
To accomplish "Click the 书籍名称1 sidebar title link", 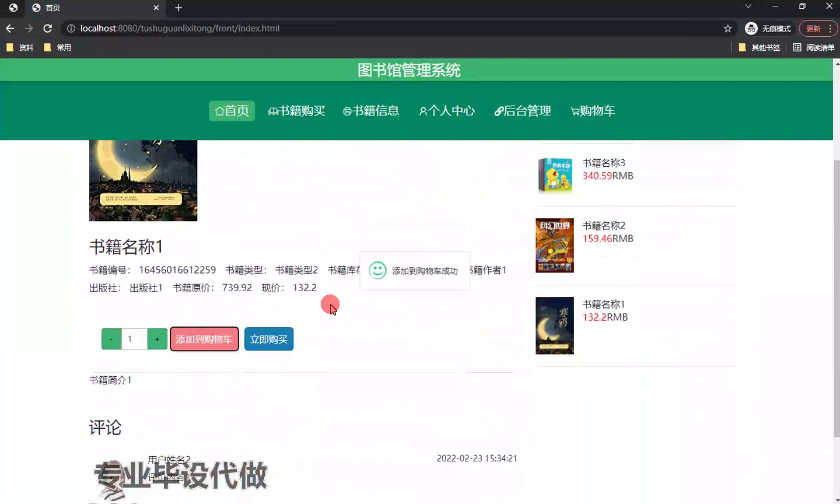I will coord(604,304).
